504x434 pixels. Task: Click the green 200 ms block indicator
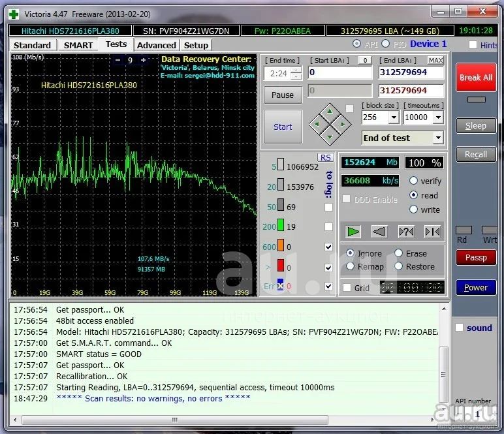(280, 225)
